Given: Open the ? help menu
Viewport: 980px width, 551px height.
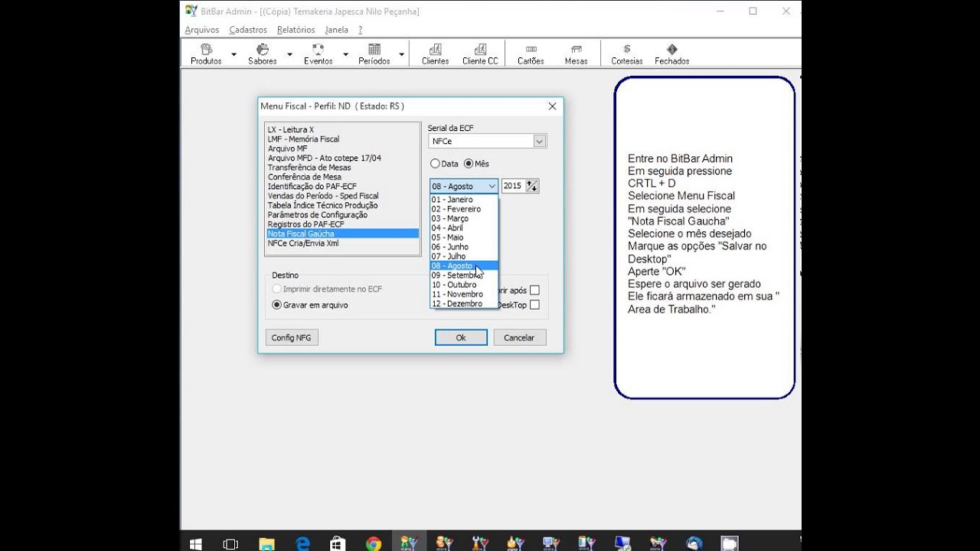Looking at the screenshot, I should pos(360,30).
